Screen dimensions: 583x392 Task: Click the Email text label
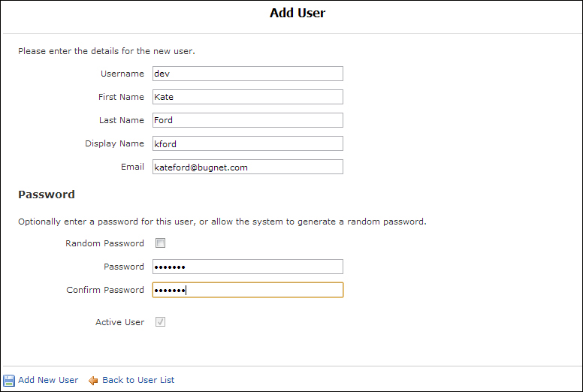[132, 167]
